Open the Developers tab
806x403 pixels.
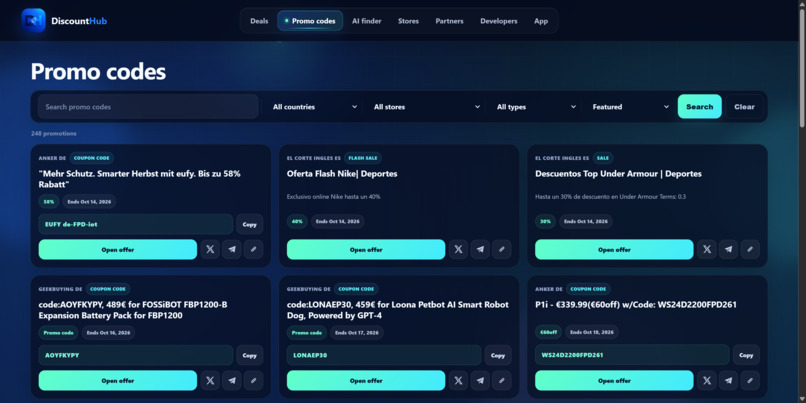pos(499,21)
